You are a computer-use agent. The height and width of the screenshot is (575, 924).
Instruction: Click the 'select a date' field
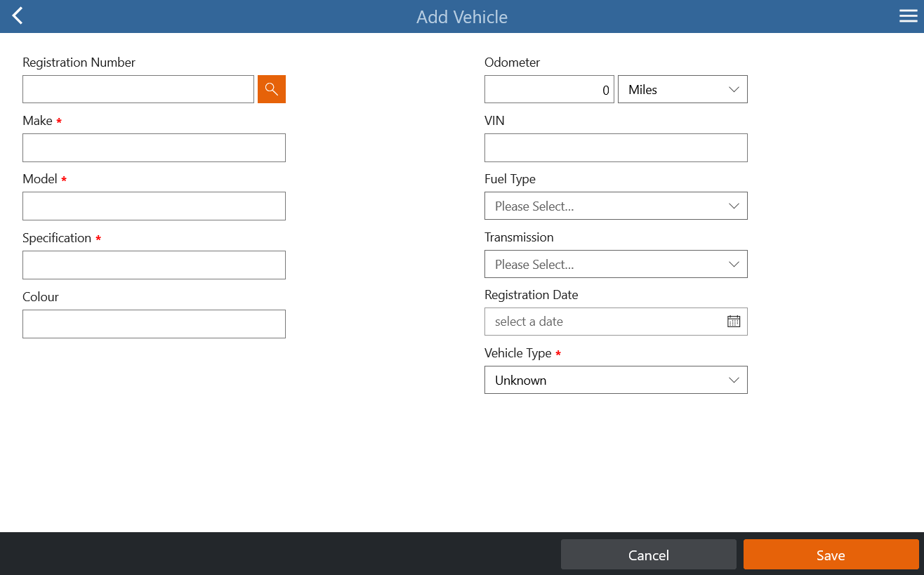tap(616, 322)
